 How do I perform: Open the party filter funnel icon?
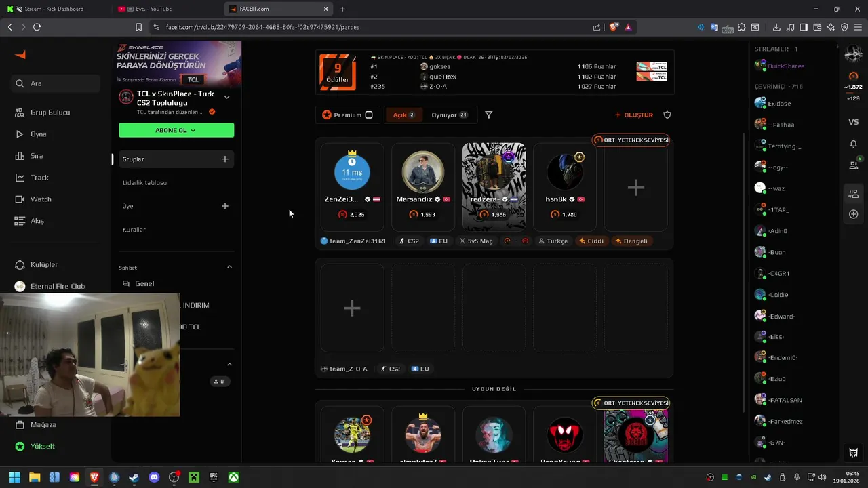click(488, 115)
